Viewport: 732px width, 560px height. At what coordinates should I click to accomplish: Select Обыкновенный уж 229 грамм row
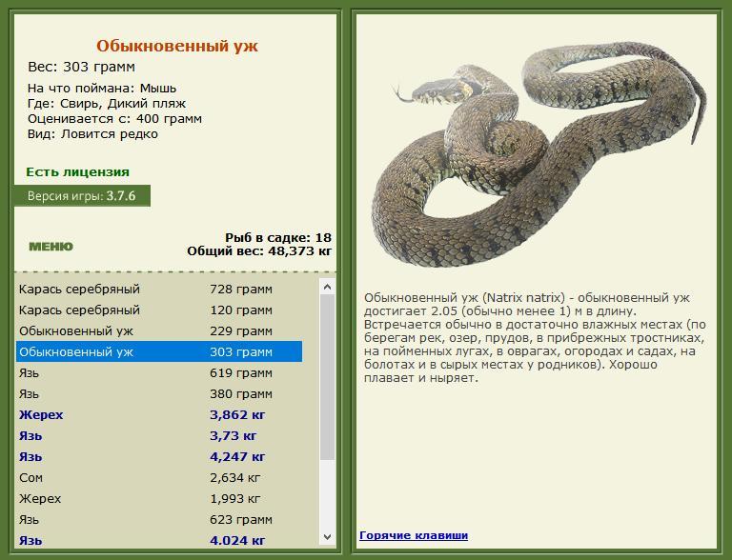click(x=159, y=330)
